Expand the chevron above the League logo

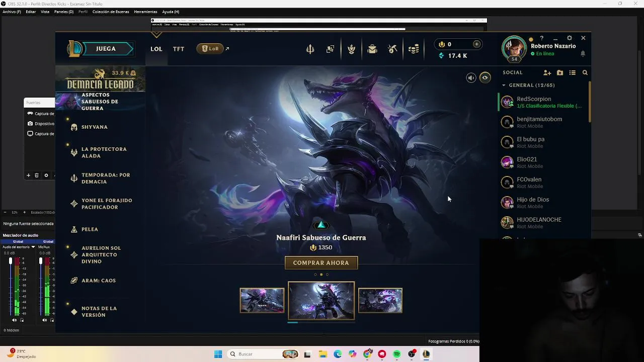156,35
